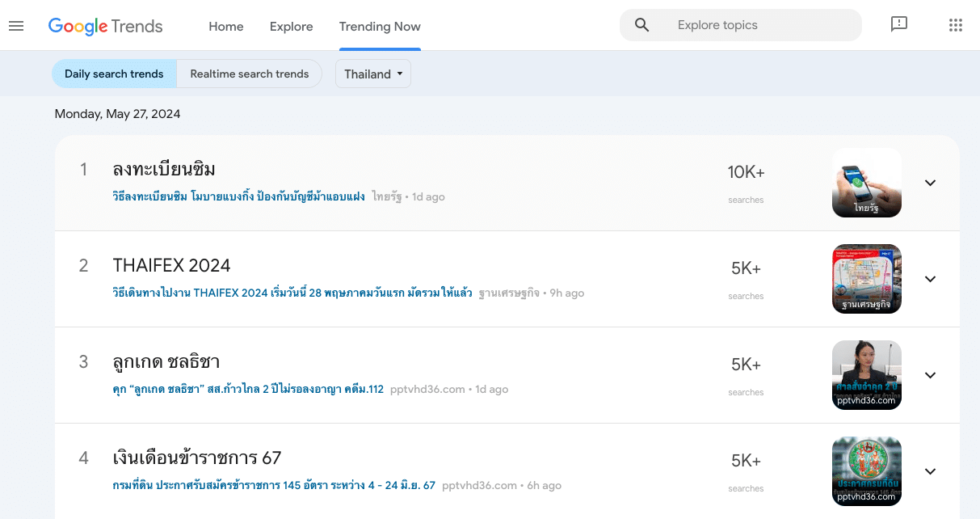Click the date Monday, May 27, 2024

(x=117, y=114)
